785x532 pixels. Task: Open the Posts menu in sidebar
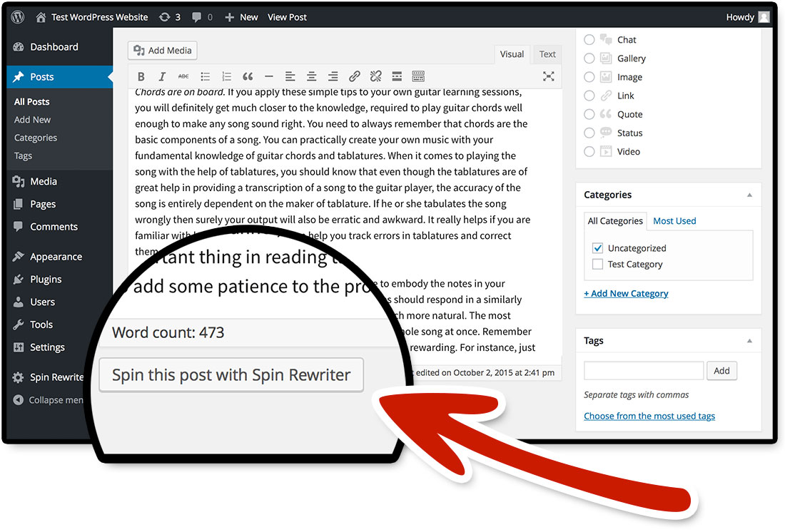59,77
